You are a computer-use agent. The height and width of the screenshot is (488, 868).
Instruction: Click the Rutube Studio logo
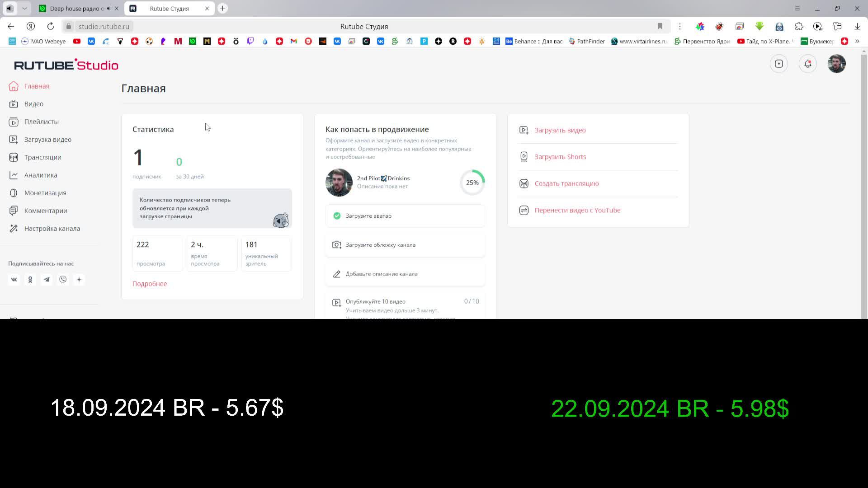point(66,65)
